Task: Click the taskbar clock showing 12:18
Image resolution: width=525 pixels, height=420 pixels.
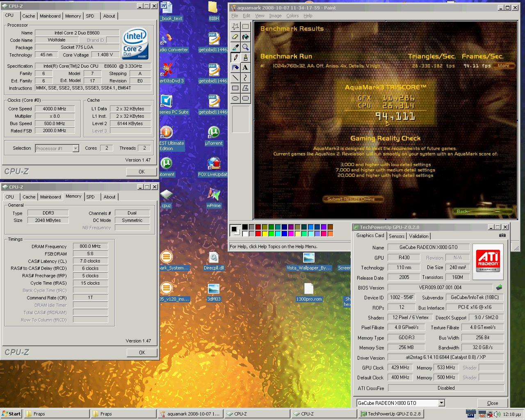Action: point(512,414)
